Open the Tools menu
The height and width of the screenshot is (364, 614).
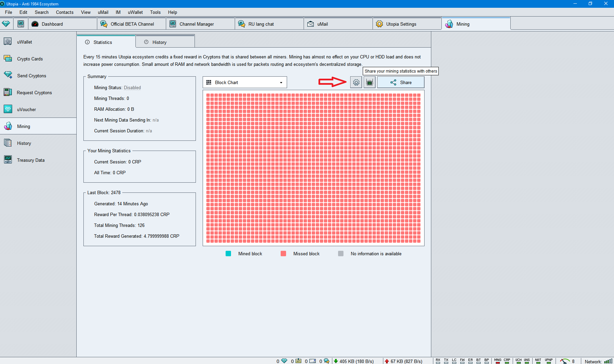click(155, 12)
